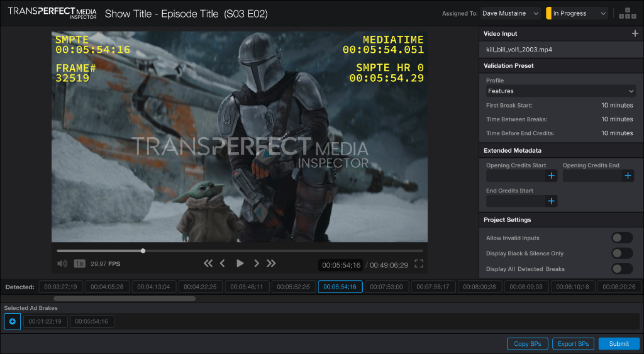Add a new selected ad break

pyautogui.click(x=13, y=321)
